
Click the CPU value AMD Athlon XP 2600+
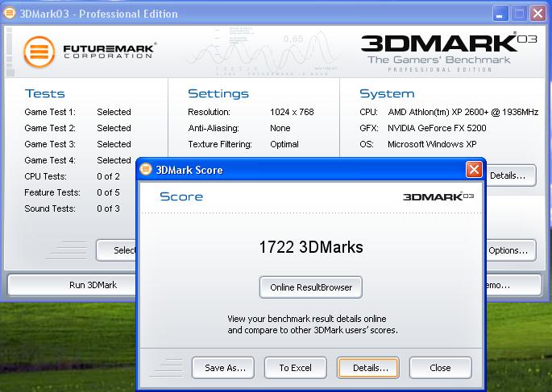(463, 112)
